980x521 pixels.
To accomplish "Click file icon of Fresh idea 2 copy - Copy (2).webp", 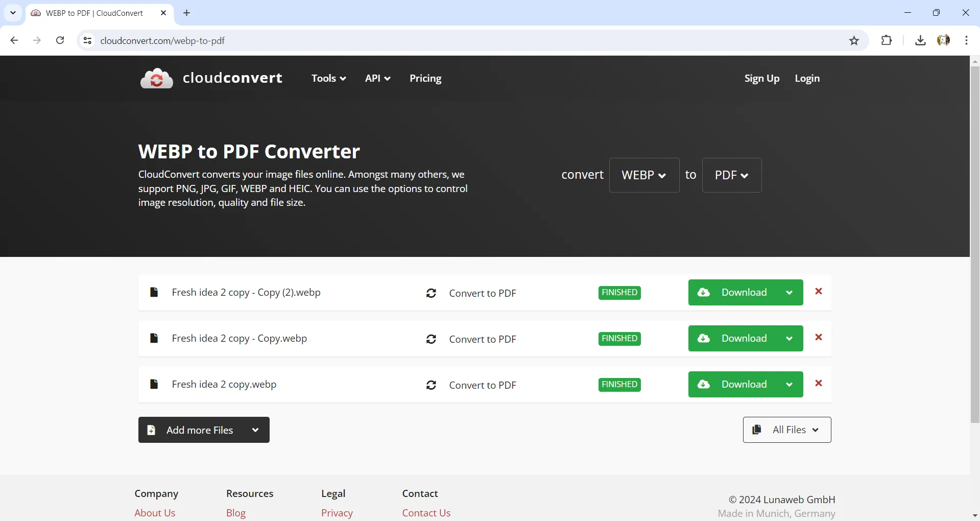I will (154, 292).
